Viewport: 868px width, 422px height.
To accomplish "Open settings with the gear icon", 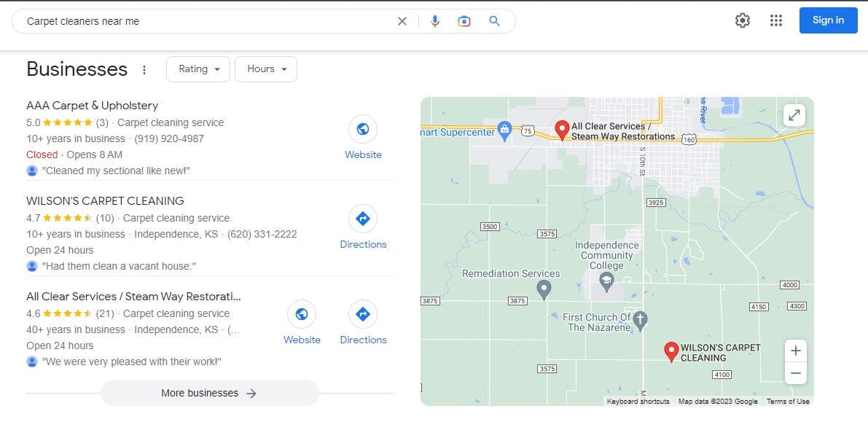I will pyautogui.click(x=743, y=20).
